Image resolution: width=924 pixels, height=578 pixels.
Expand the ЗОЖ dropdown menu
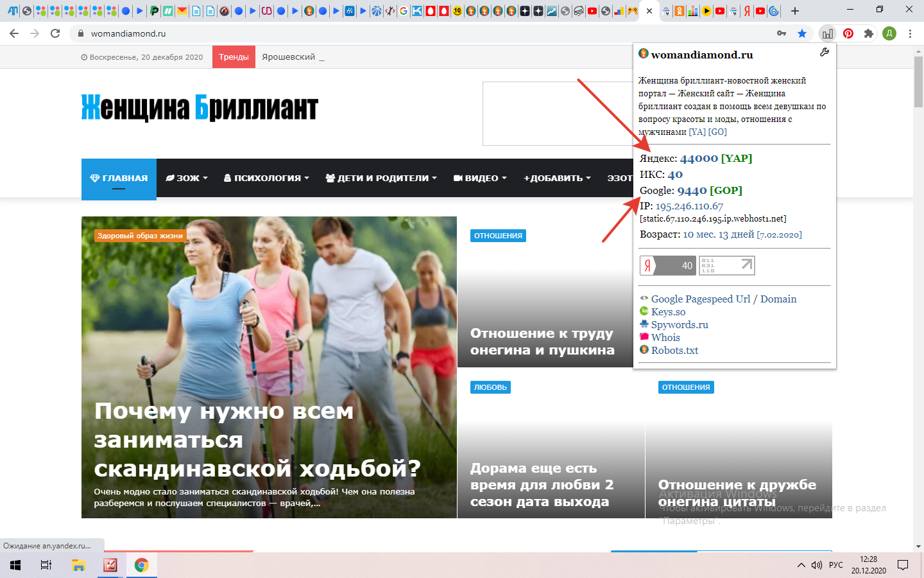tap(187, 178)
